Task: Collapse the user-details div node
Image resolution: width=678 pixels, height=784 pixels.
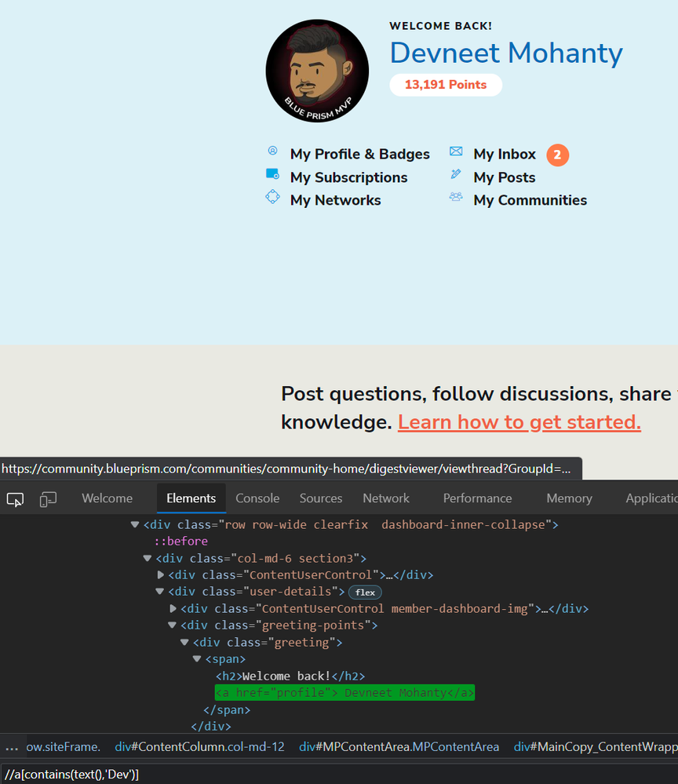Action: (159, 592)
